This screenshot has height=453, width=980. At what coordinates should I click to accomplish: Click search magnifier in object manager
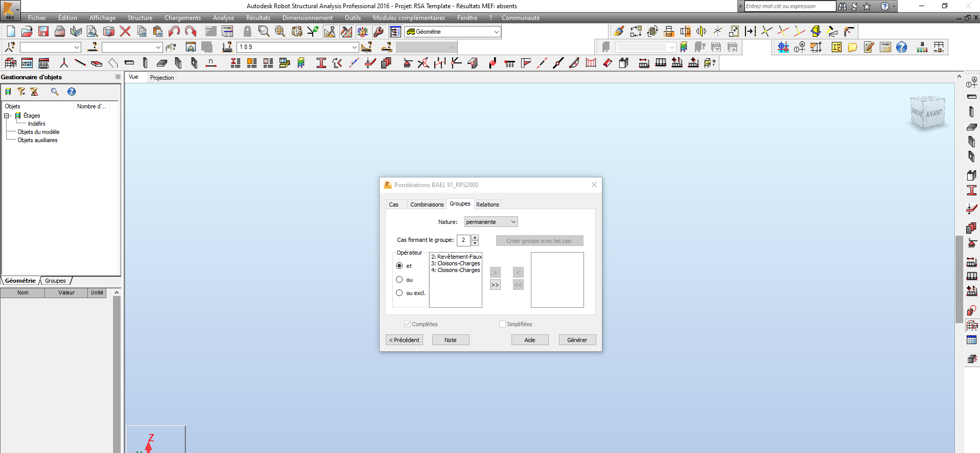coord(55,92)
